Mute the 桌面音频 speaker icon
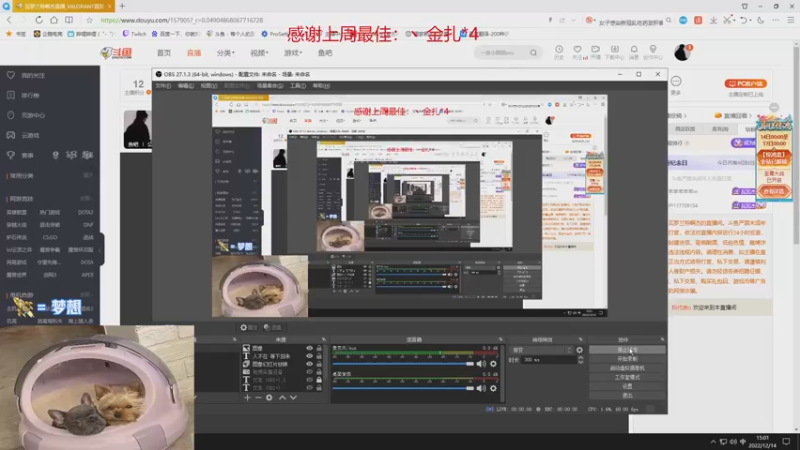 pos(481,388)
